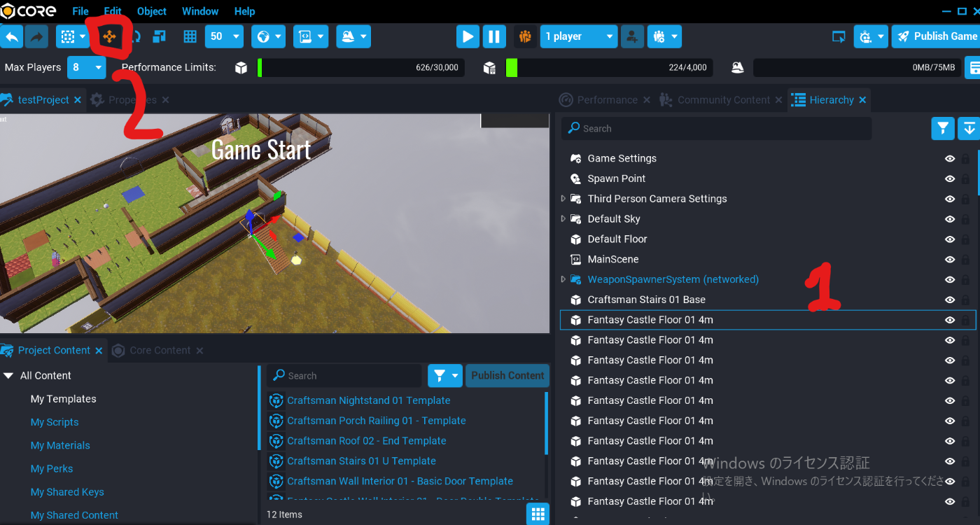Click the objects count cube icon
980x525 pixels.
coord(241,68)
